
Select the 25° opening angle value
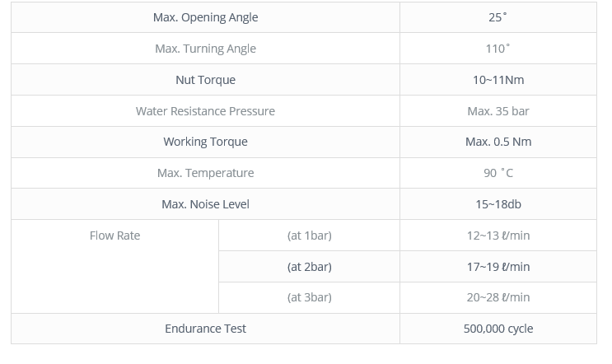click(498, 17)
